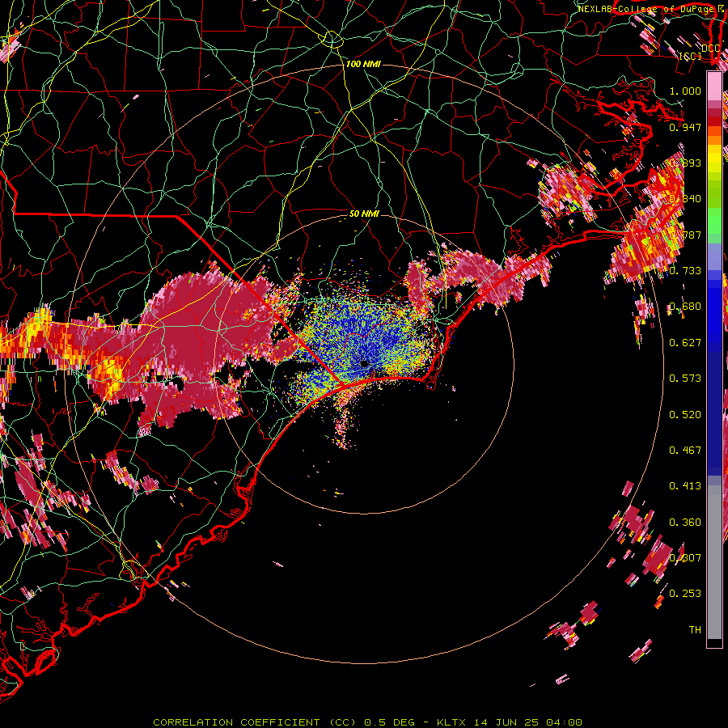This screenshot has width=728, height=728.
Task: Click the 0.413 color scale value
Action: pos(685,486)
